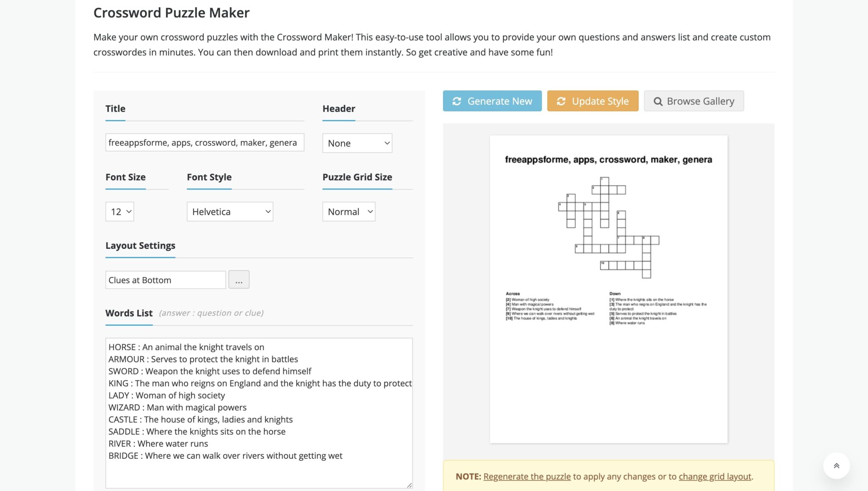Open Browse Gallery
The image size is (868, 491).
[x=694, y=101]
